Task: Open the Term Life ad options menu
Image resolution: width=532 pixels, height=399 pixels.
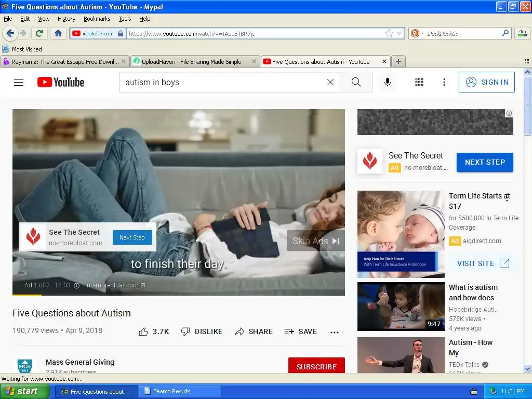Action: 507,197
